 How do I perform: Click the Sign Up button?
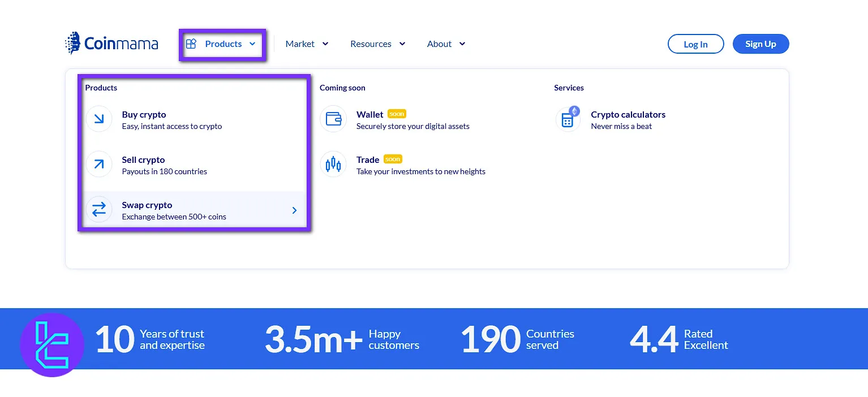[760, 44]
